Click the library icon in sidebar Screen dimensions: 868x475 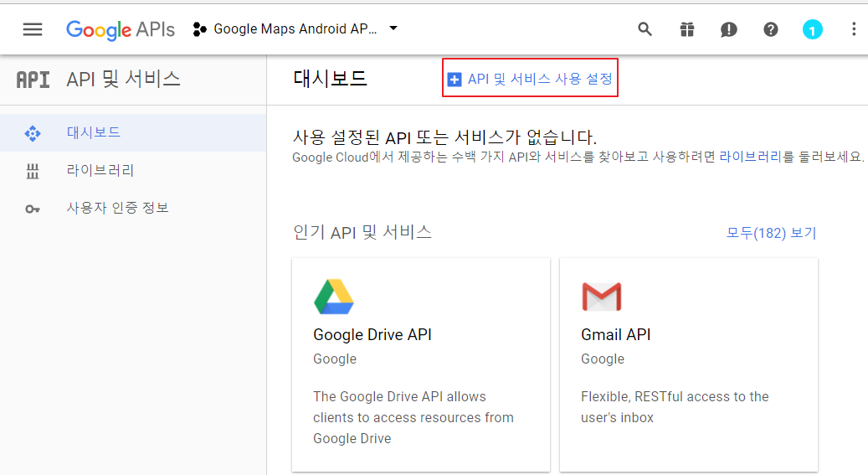click(33, 171)
